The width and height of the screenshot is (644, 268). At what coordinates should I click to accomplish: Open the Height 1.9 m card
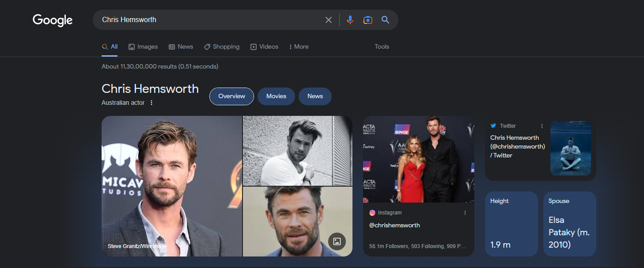click(x=511, y=224)
